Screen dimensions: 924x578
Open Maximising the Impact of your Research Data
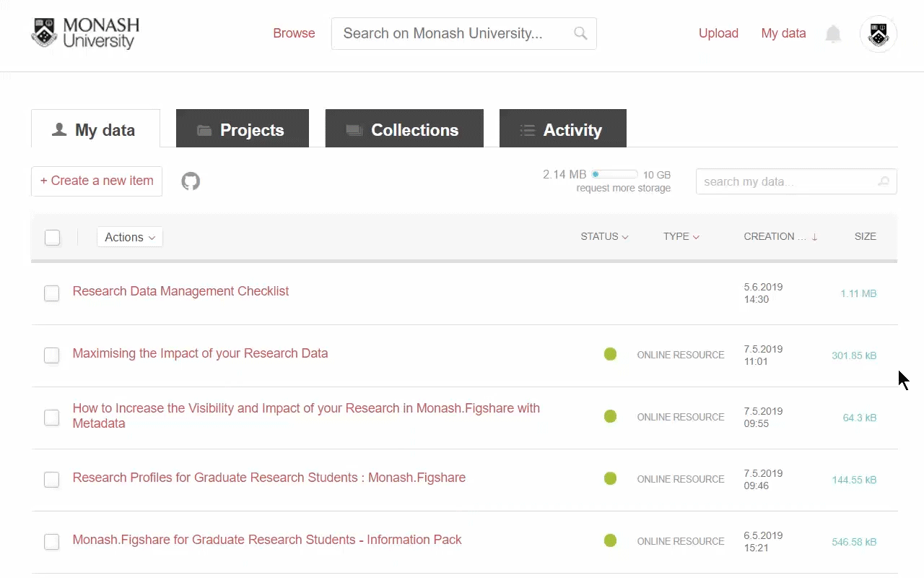(x=200, y=353)
